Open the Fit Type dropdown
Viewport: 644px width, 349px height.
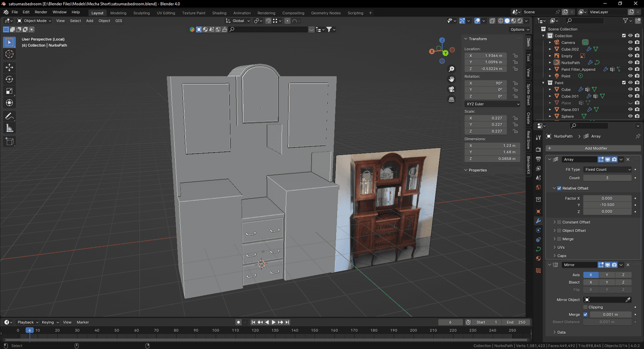(607, 170)
